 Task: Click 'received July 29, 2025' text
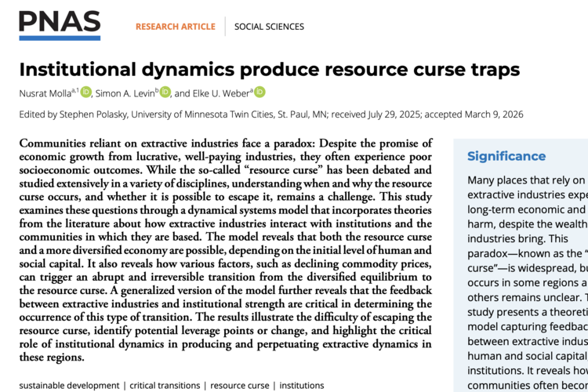[x=376, y=114]
